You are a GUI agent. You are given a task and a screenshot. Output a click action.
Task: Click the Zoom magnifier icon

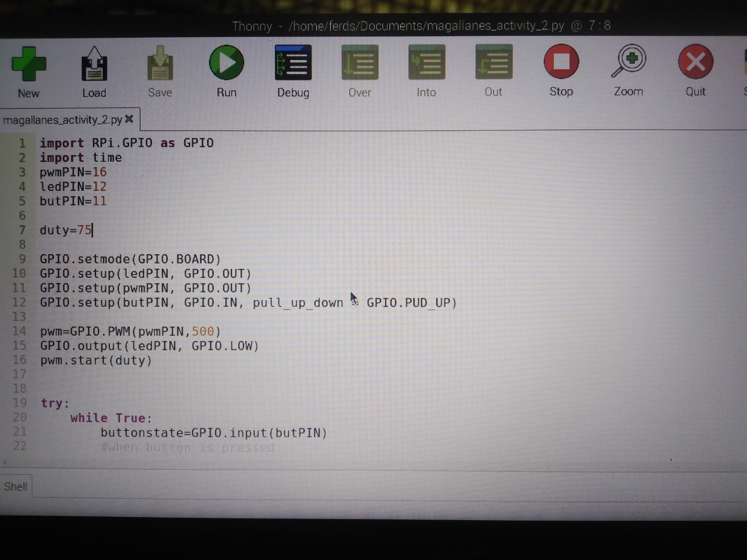point(629,61)
